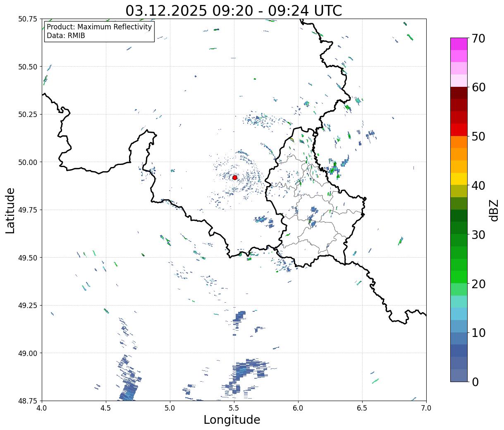Click the plot title '03.12.2025 09:20 - 09:24 UTC'
This screenshot has width=504, height=430.
tap(234, 10)
